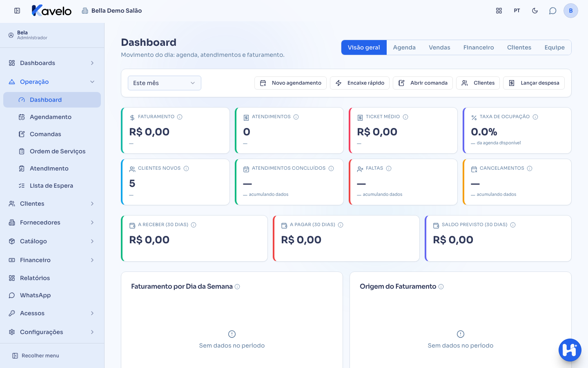Toggle the sidebar panel icon beside the Kavelo logo
The height and width of the screenshot is (368, 588).
(17, 11)
